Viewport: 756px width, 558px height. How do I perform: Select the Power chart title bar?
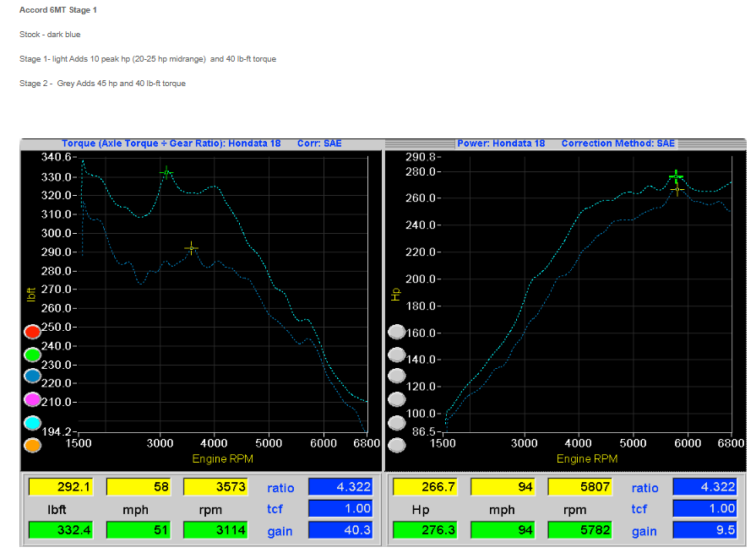point(566,144)
